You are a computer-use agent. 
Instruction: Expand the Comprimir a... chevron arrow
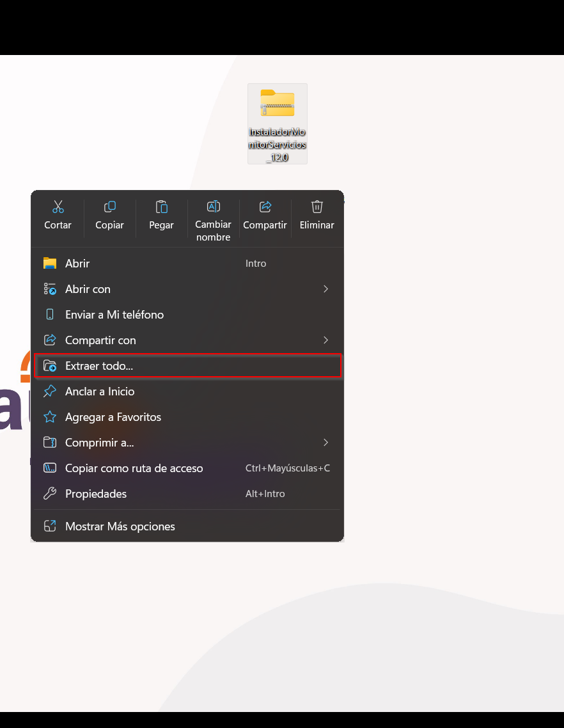326,443
